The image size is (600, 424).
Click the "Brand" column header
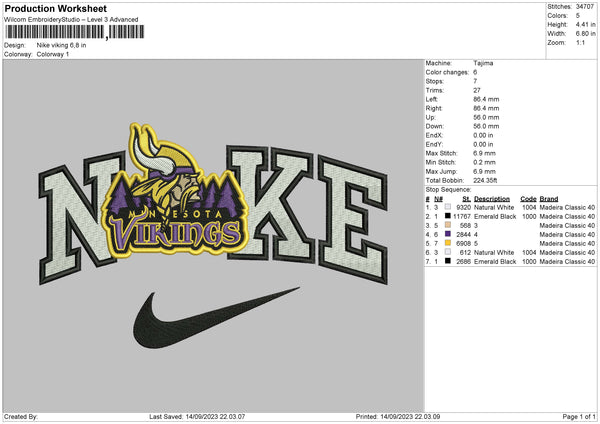coord(549,199)
